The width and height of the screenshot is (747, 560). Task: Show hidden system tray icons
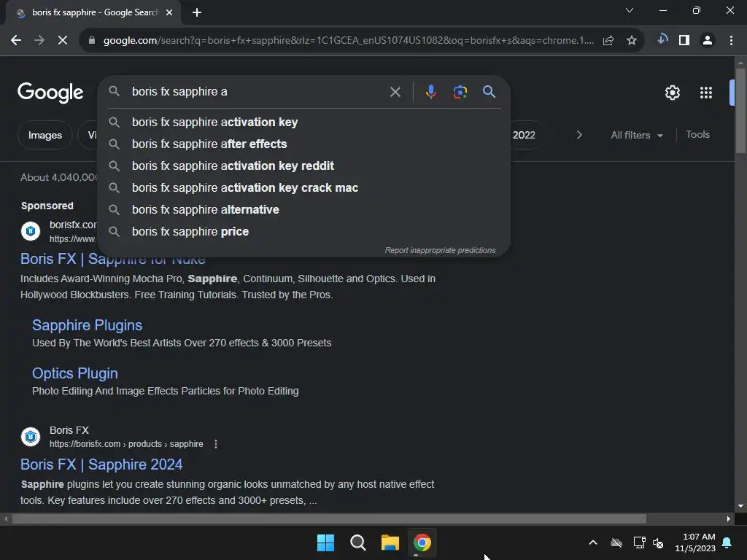tap(592, 542)
